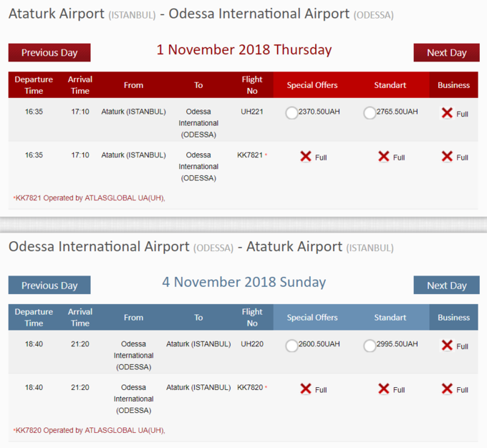This screenshot has height=448, width=487.
Task: Go to Next Day for outbound flight
Action: 447,52
